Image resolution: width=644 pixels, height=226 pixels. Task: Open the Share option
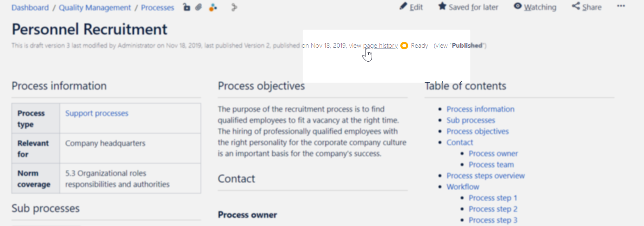587,7
